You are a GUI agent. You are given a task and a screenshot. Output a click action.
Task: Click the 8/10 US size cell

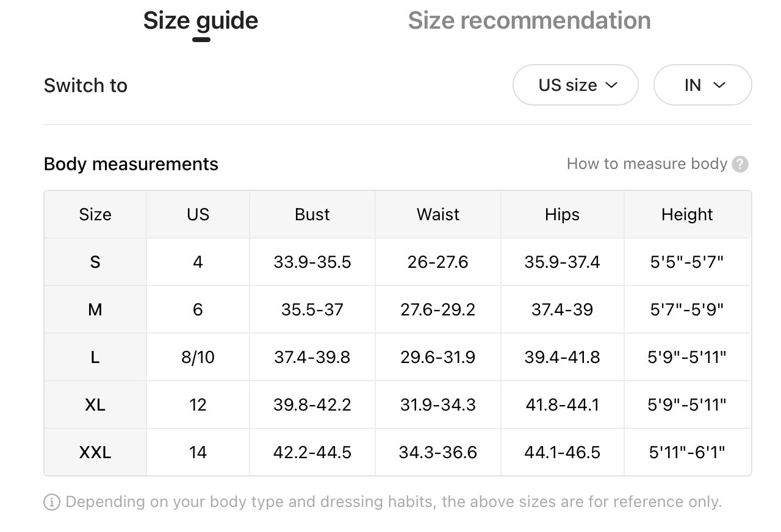pyautogui.click(x=198, y=357)
